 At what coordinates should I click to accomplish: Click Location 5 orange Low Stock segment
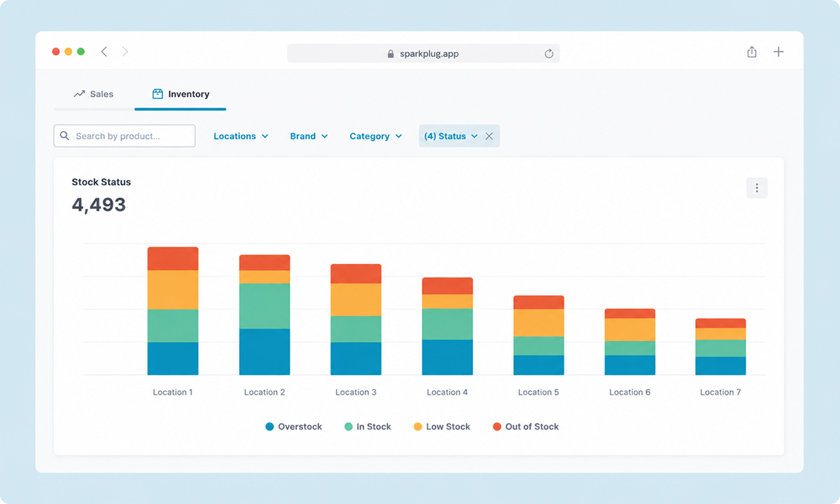click(539, 323)
